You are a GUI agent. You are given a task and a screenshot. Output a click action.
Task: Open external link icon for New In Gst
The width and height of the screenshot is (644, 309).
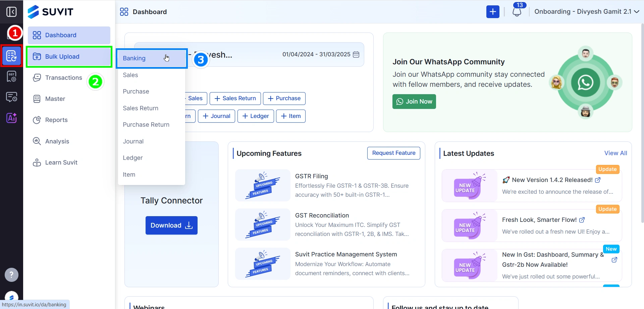point(614,260)
